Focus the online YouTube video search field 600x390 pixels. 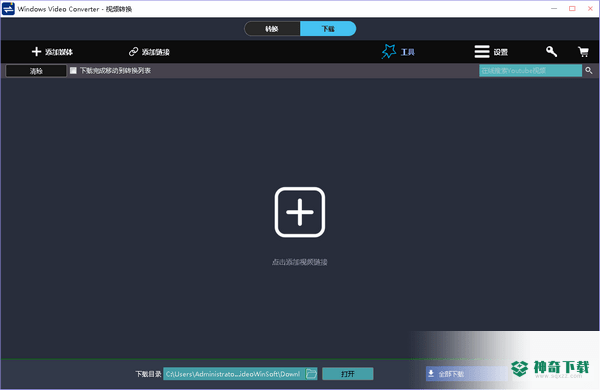tap(530, 70)
